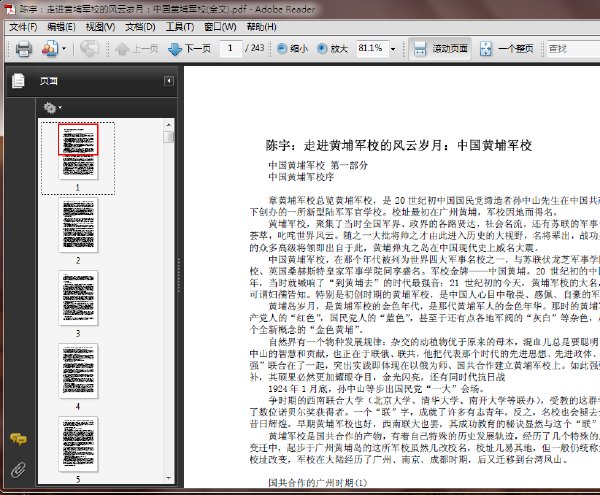Screen dimensions: 600x495
Task: Select page 3 thumbnail
Action: coord(78,298)
